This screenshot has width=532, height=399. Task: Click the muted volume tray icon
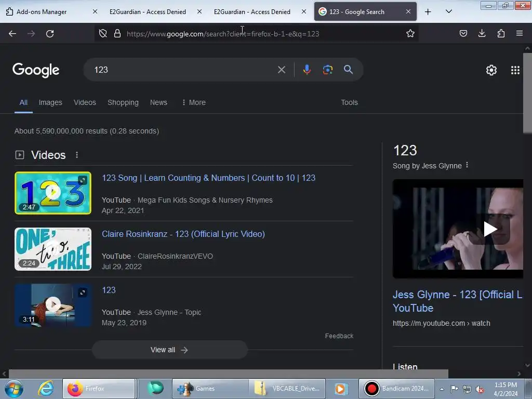pos(480,389)
